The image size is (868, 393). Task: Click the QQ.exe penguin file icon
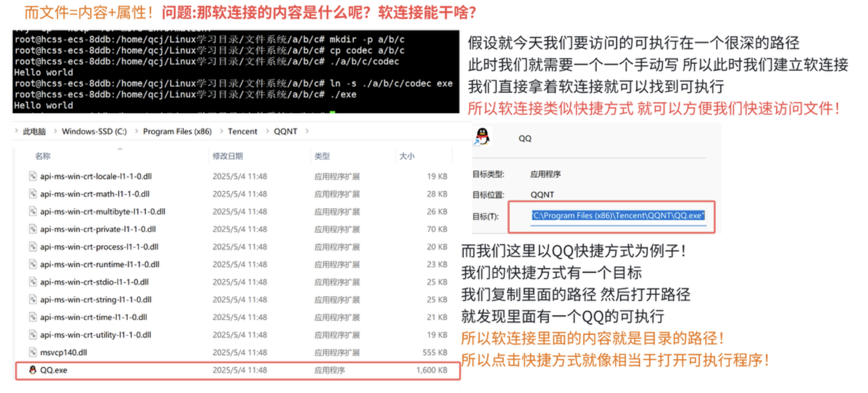[x=33, y=370]
